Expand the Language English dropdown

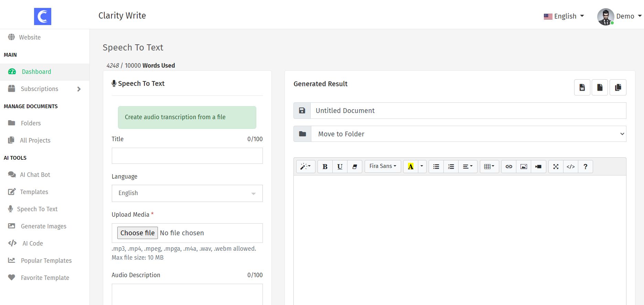click(x=187, y=193)
